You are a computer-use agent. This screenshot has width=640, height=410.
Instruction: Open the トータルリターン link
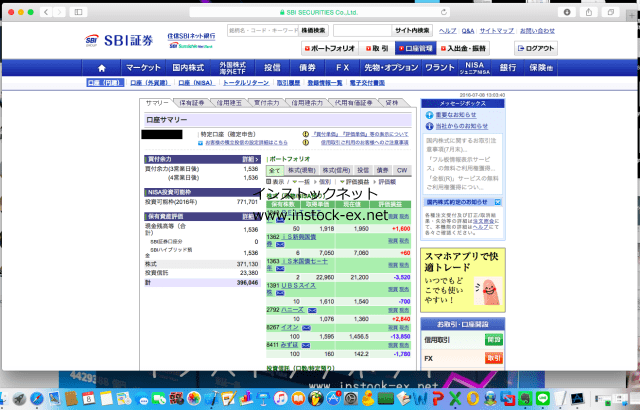(246, 83)
